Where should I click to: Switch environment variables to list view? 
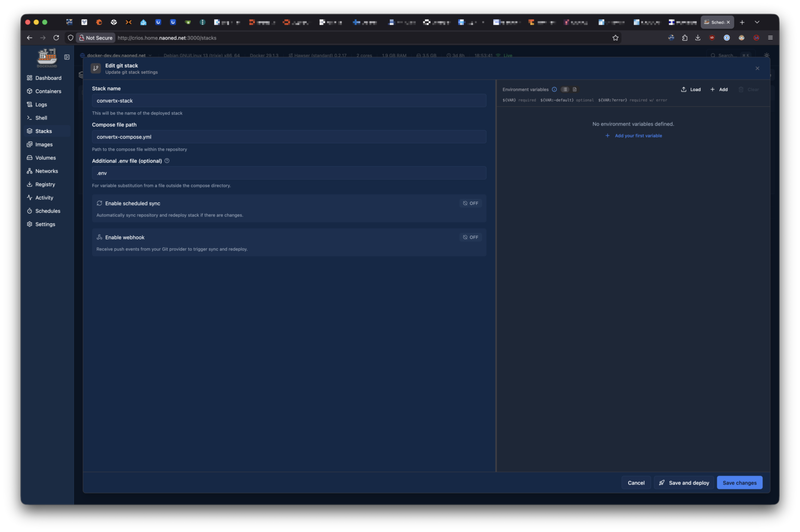click(565, 90)
